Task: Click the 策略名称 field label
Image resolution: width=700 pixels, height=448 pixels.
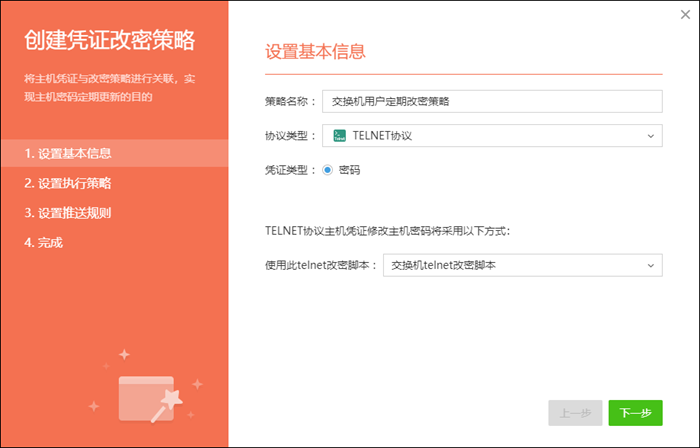Action: pyautogui.click(x=290, y=101)
